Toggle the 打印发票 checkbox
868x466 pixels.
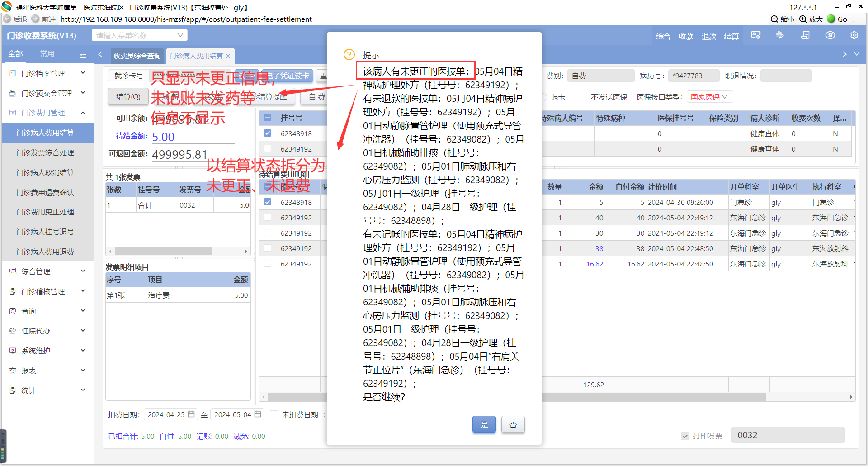click(685, 436)
